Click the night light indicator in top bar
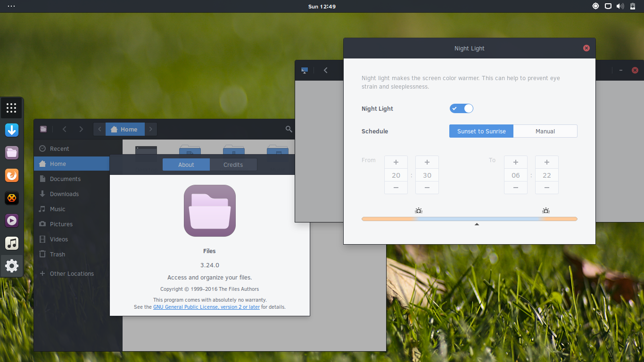 tap(595, 6)
